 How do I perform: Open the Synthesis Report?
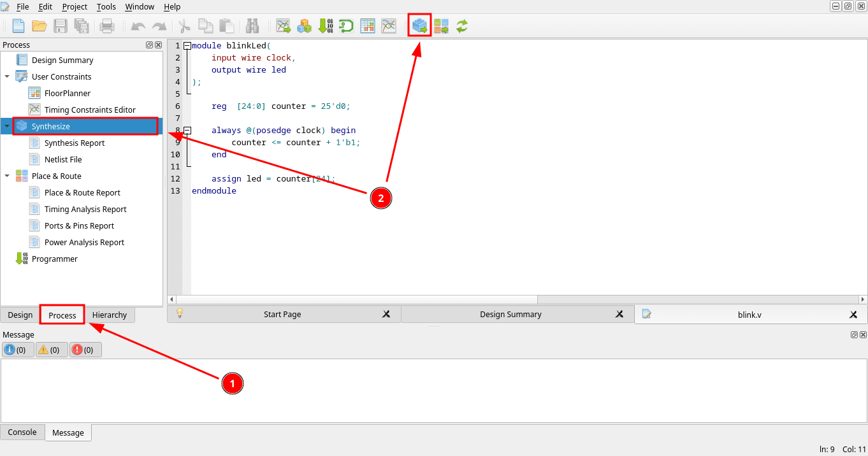tap(75, 143)
